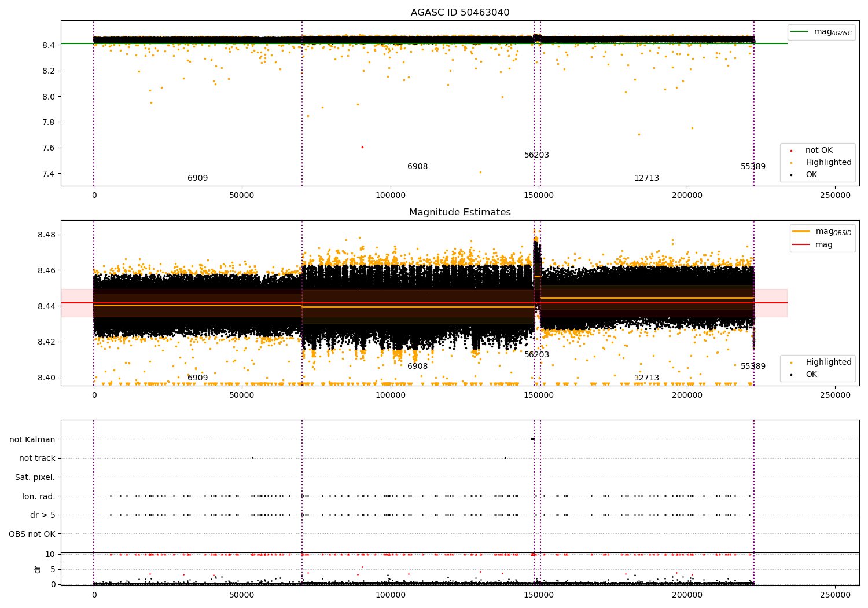The height and width of the screenshot is (608, 868).
Task: Click obsid label 56203 in the top plot
Action: (536, 155)
